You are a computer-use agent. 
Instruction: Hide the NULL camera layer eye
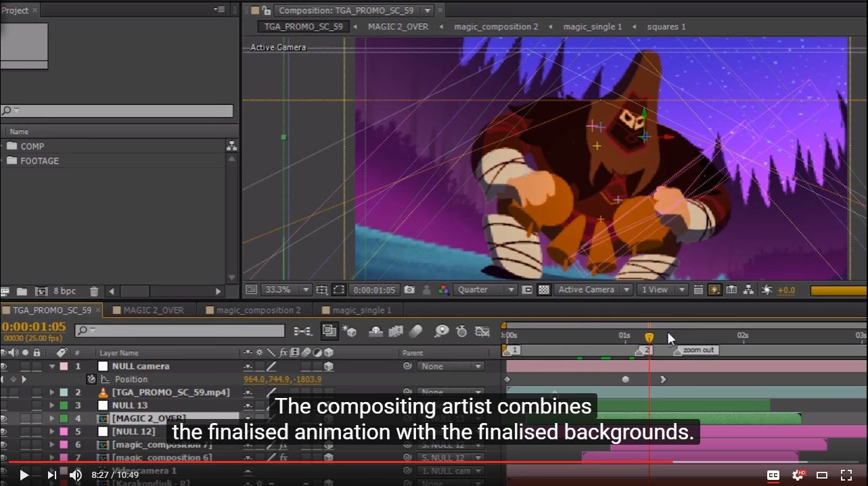(x=4, y=366)
